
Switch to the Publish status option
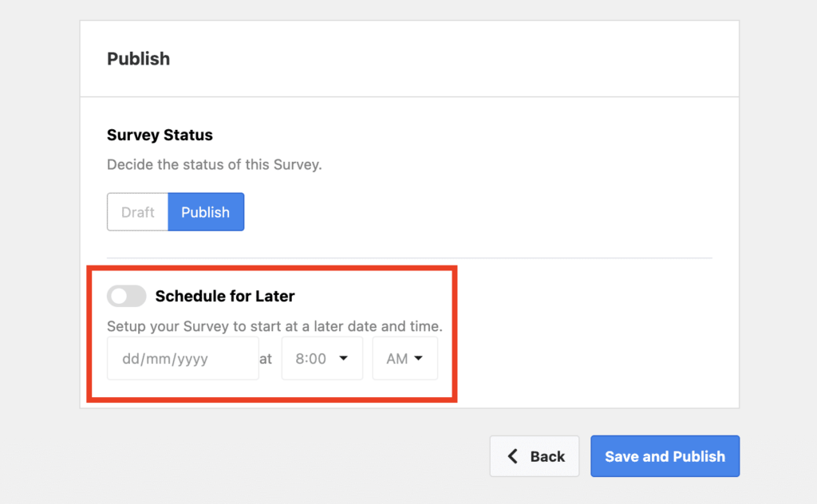point(206,212)
